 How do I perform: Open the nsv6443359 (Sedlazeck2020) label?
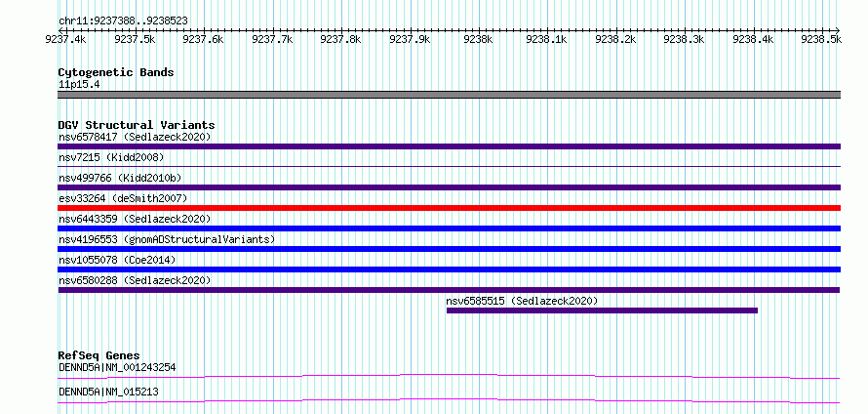point(135,219)
